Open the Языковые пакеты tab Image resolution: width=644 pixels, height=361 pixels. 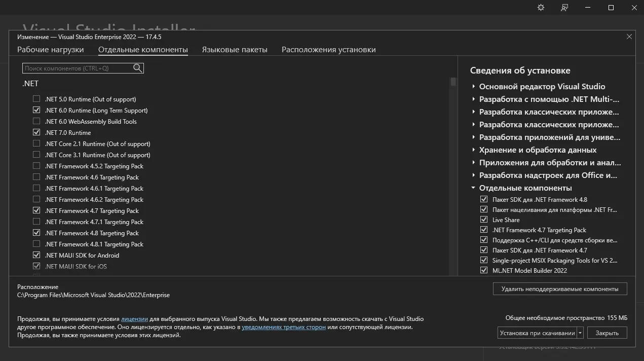tap(235, 50)
